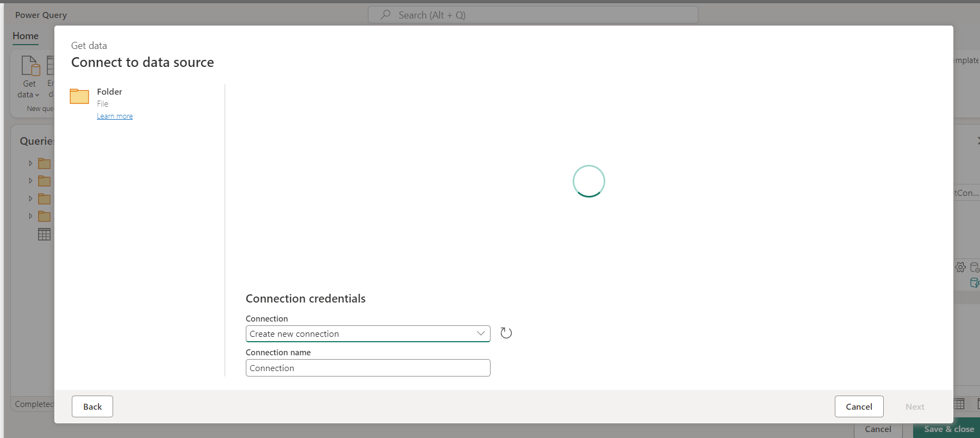Click the grid view icon at bottom right
The height and width of the screenshot is (438, 980).
pyautogui.click(x=959, y=404)
